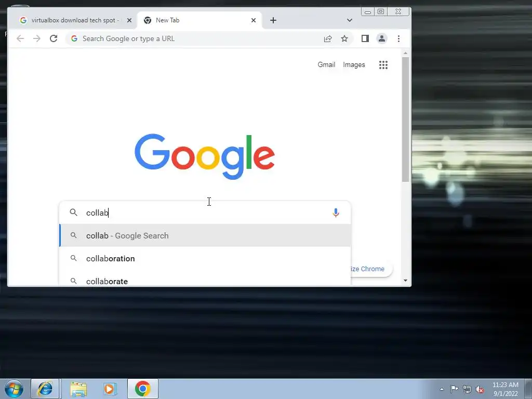The width and height of the screenshot is (532, 399).
Task: Choose the 'collab - Google Search' suggestion
Action: tap(205, 236)
